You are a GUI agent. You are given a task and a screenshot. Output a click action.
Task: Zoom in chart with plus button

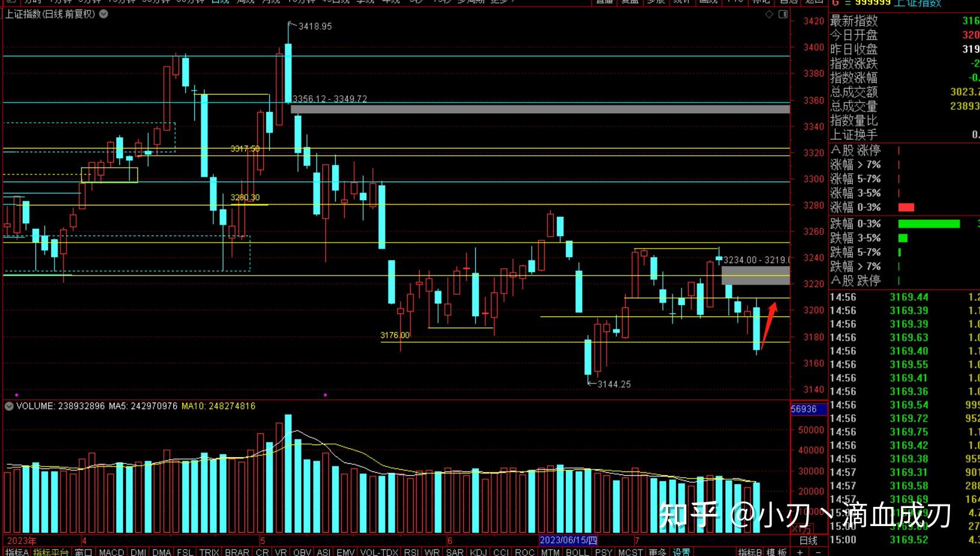tap(800, 552)
